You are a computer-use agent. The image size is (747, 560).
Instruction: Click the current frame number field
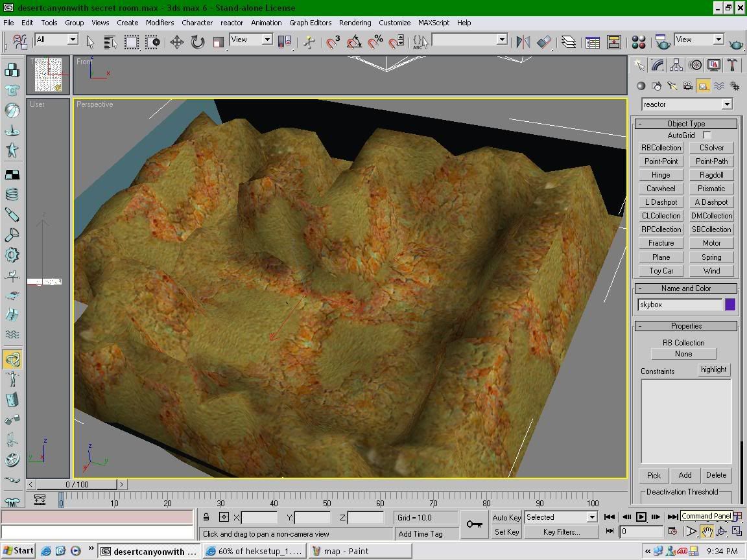[640, 531]
